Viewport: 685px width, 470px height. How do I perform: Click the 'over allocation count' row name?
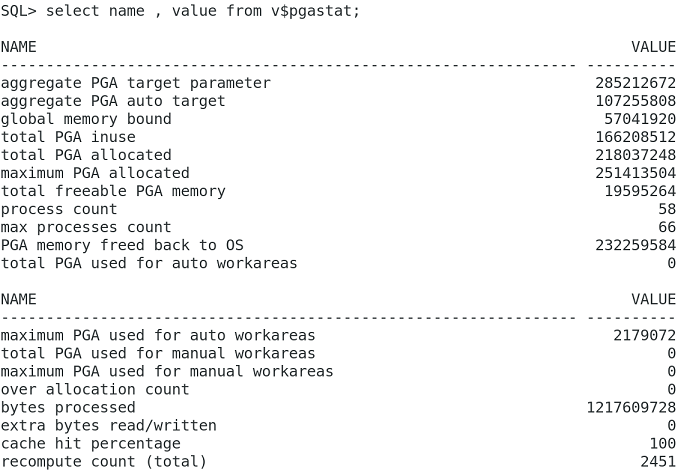pyautogui.click(x=95, y=389)
